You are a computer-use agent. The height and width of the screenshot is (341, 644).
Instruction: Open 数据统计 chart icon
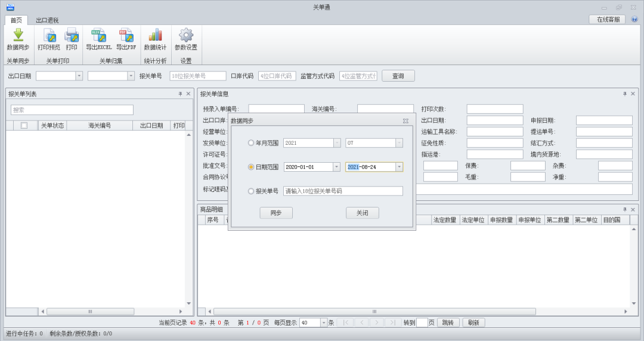(155, 35)
